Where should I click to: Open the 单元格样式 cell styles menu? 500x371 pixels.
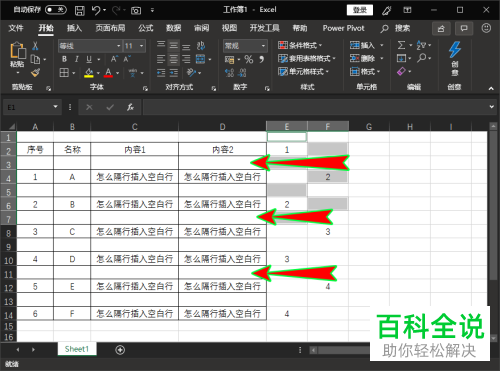tap(303, 72)
